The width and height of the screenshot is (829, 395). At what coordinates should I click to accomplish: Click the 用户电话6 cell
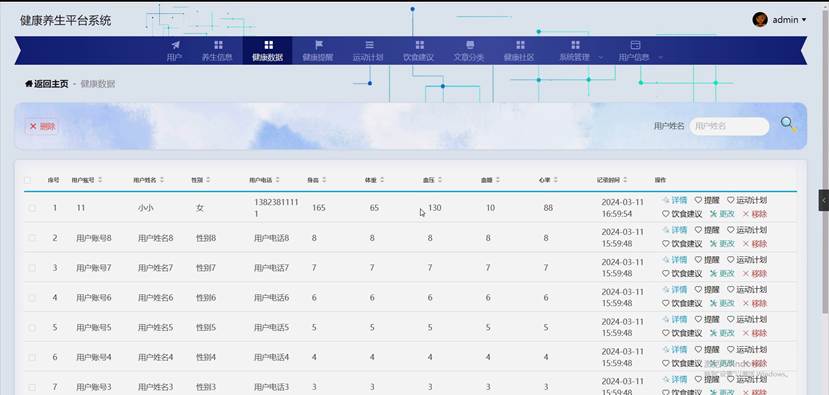click(271, 298)
